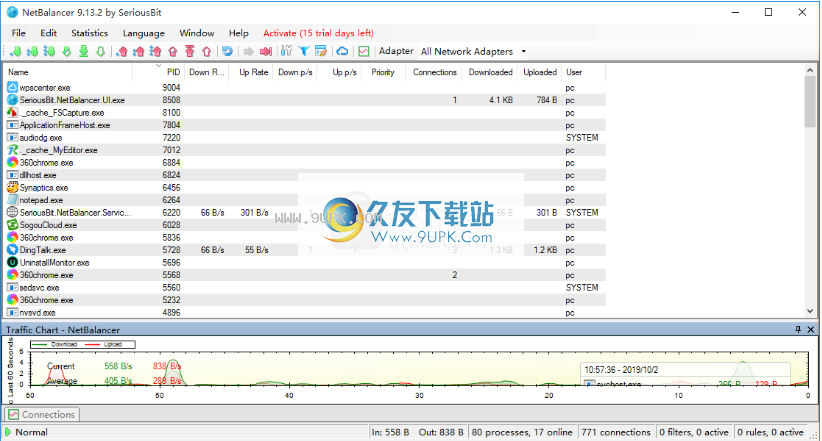Click the process list vertical scrollbar thumb
This screenshot has width=822, height=441.
(810, 101)
